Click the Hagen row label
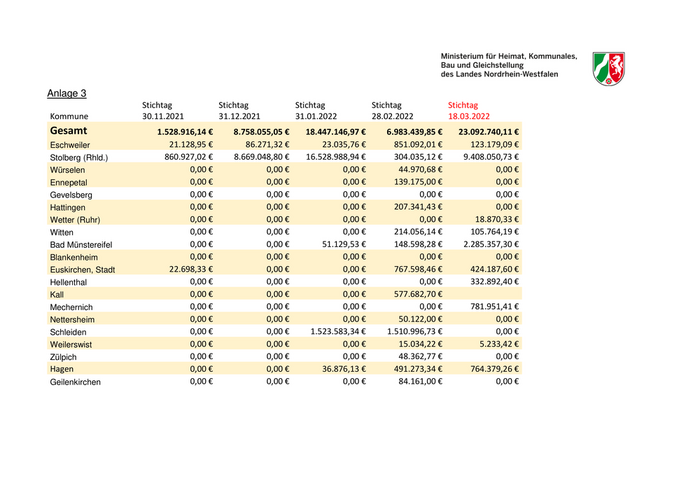 [63, 368]
